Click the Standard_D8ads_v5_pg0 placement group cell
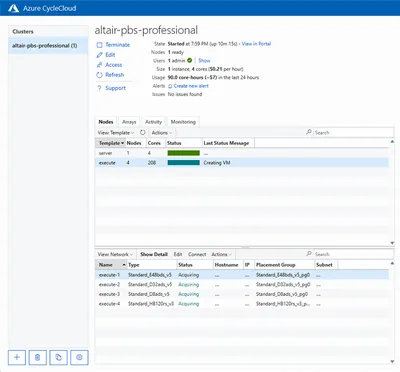This screenshot has height=372, width=400. [x=282, y=294]
